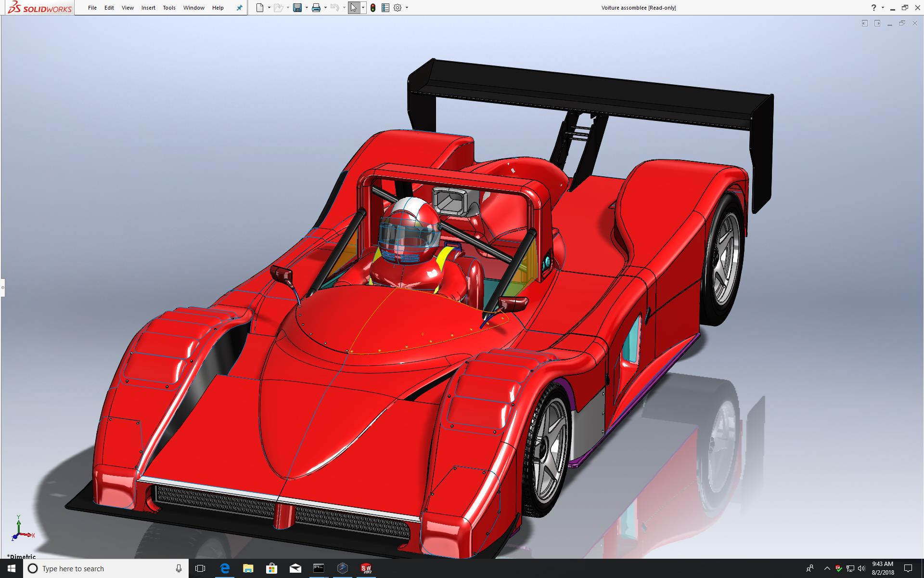This screenshot has width=924, height=578.
Task: Toggle the menu bar pin
Action: (239, 8)
